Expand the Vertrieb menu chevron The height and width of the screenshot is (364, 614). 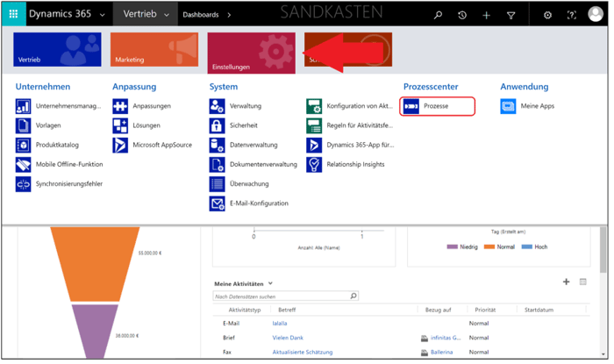pyautogui.click(x=167, y=15)
